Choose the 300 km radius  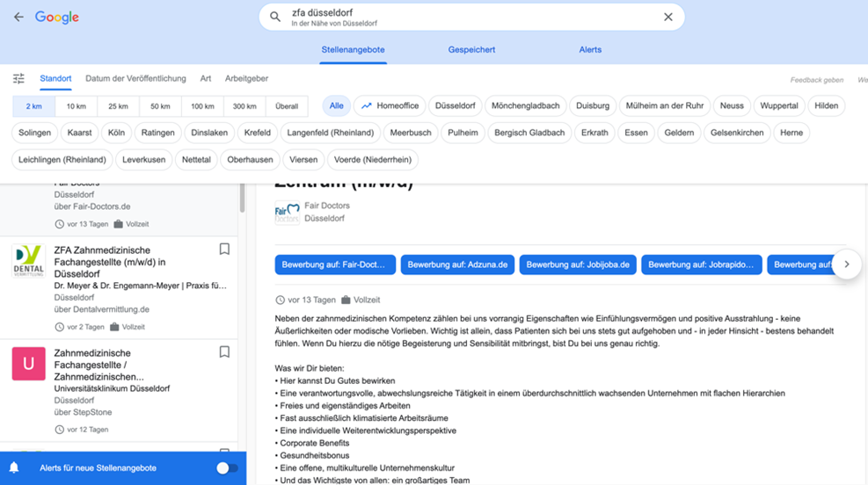point(244,106)
